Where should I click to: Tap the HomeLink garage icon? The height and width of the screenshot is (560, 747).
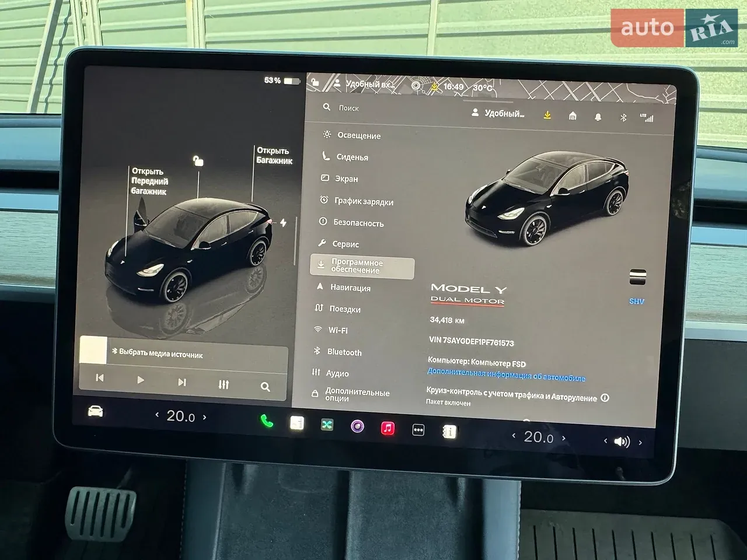click(573, 116)
